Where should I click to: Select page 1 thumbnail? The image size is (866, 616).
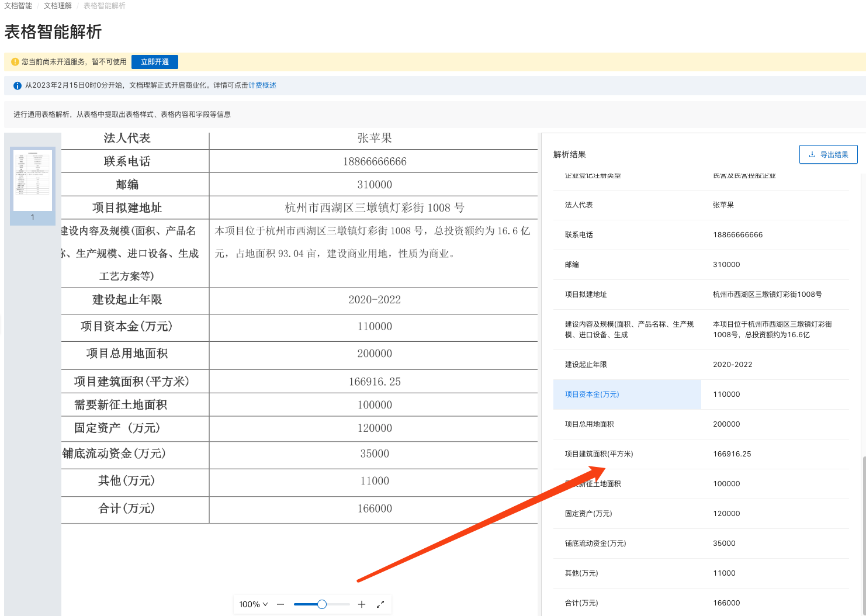point(33,186)
